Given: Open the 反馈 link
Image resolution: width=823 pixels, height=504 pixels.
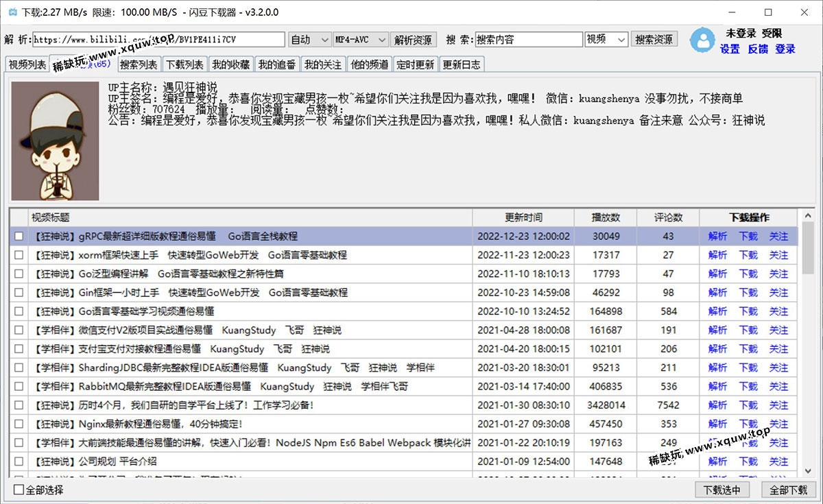Looking at the screenshot, I should coord(758,49).
